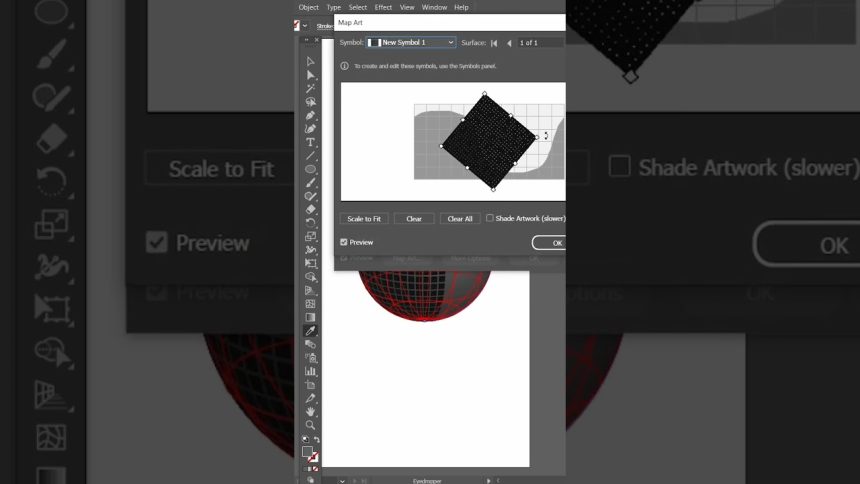This screenshot has height=484, width=860.
Task: Activate the Hand tool
Action: click(x=310, y=412)
